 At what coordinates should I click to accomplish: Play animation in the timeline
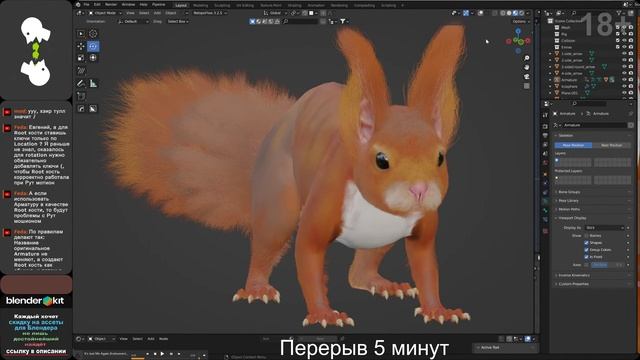(x=162, y=354)
